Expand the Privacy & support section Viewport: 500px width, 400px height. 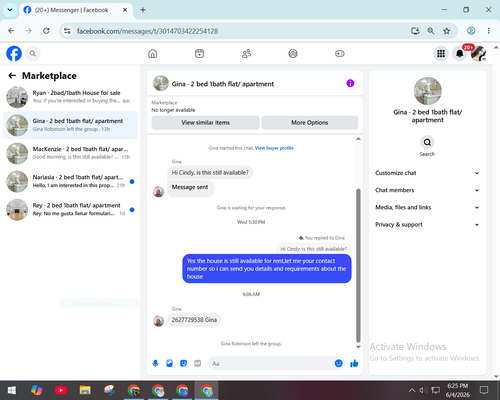[x=427, y=225]
